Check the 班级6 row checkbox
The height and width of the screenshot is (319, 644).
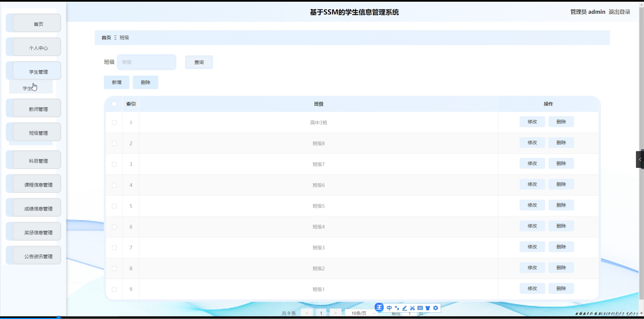[x=114, y=185]
